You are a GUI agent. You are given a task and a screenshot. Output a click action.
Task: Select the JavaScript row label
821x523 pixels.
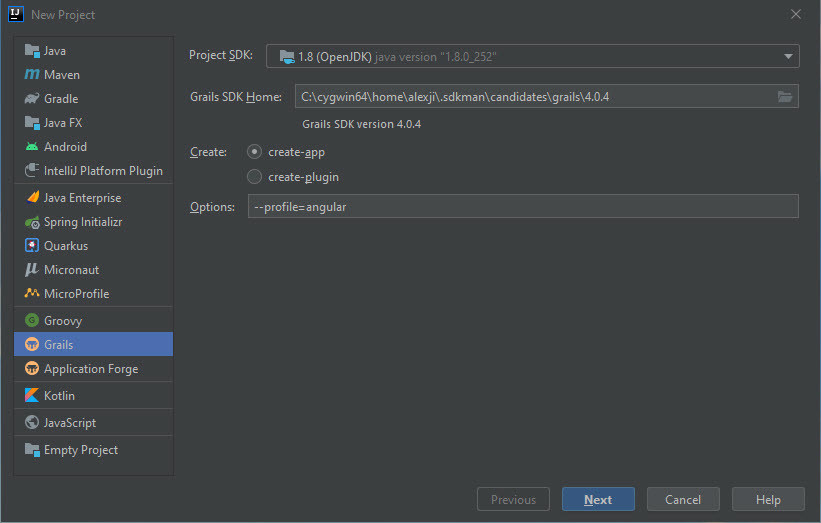[x=70, y=423]
